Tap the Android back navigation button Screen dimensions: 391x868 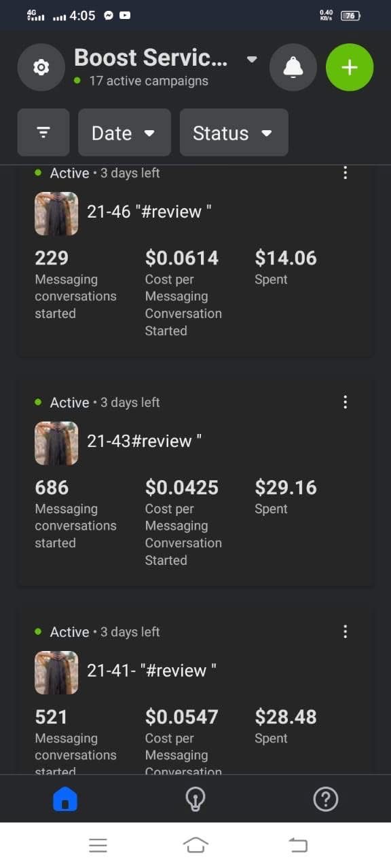click(x=298, y=845)
